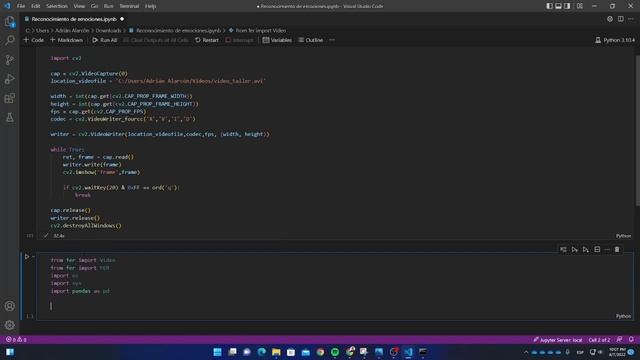Execute cell and above icon in cell toolbar
This screenshot has width=640, height=360.
coord(575,249)
